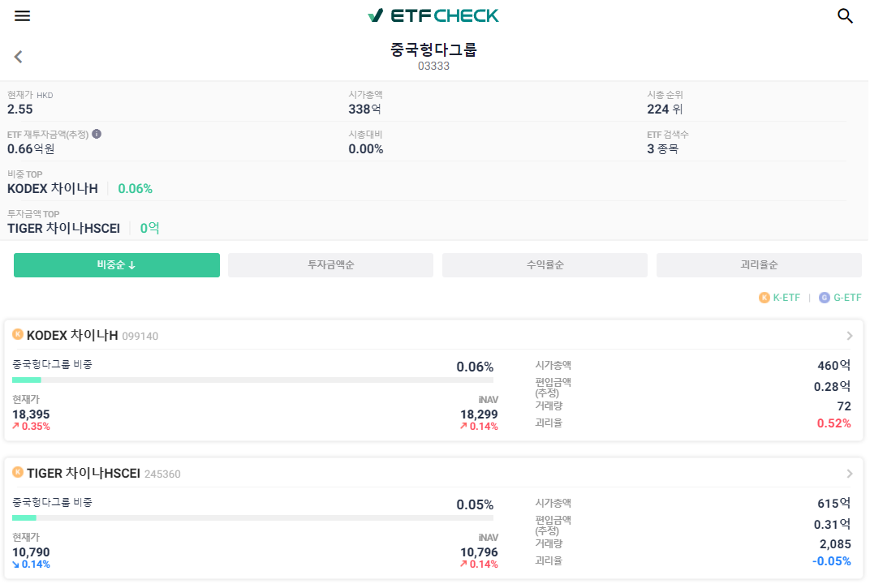Click TIGER 시가총액 615억
870x588 pixels.
pyautogui.click(x=834, y=504)
